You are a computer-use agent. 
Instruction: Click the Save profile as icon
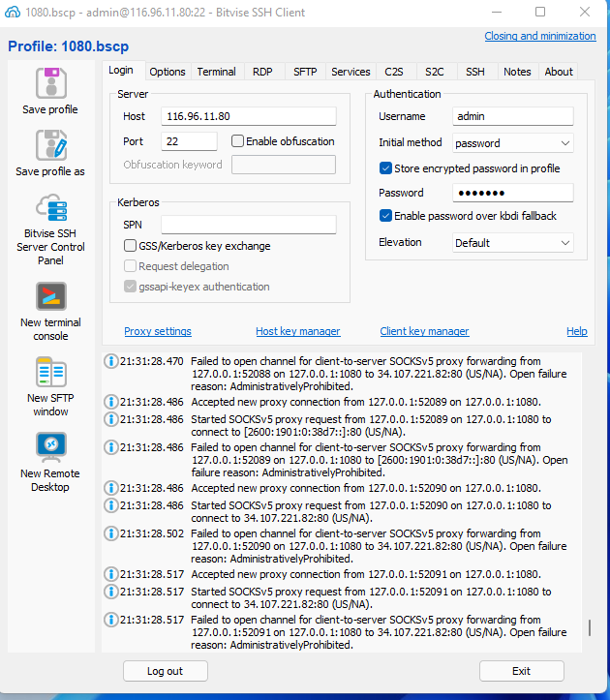pos(51,145)
